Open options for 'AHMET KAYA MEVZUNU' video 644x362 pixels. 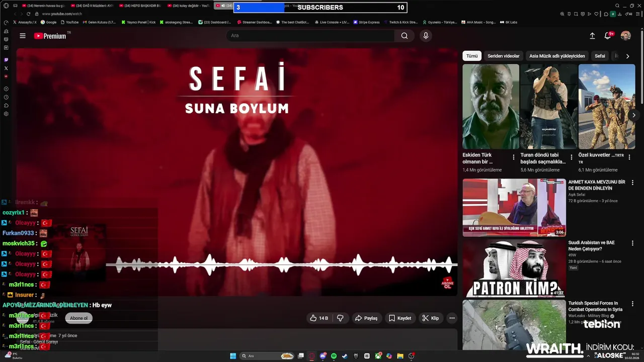pos(632,183)
